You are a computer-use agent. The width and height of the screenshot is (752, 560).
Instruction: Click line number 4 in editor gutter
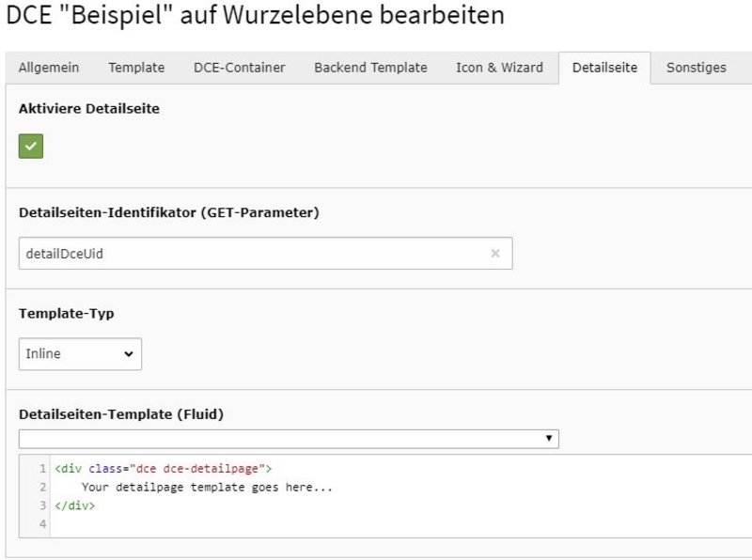43,523
